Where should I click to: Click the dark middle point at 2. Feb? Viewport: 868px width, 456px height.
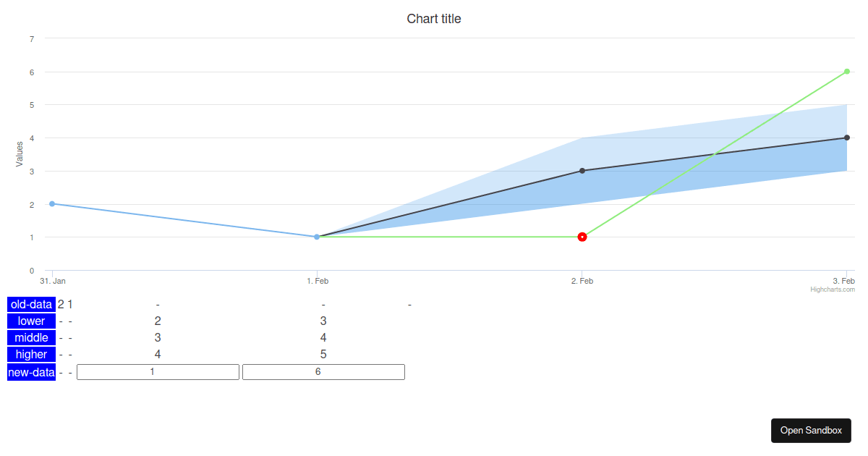582,171
